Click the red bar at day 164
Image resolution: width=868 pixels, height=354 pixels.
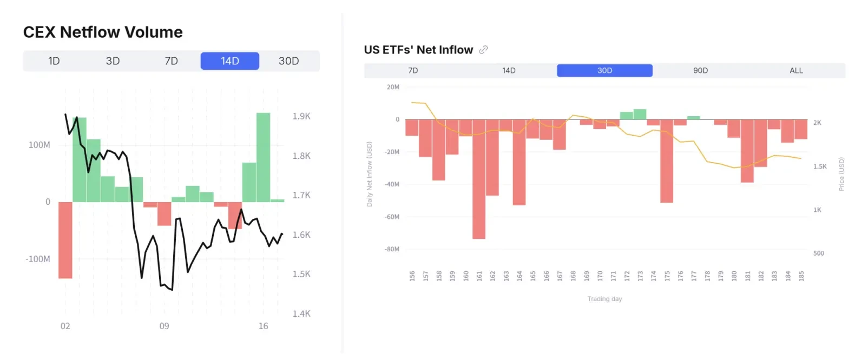coord(520,162)
